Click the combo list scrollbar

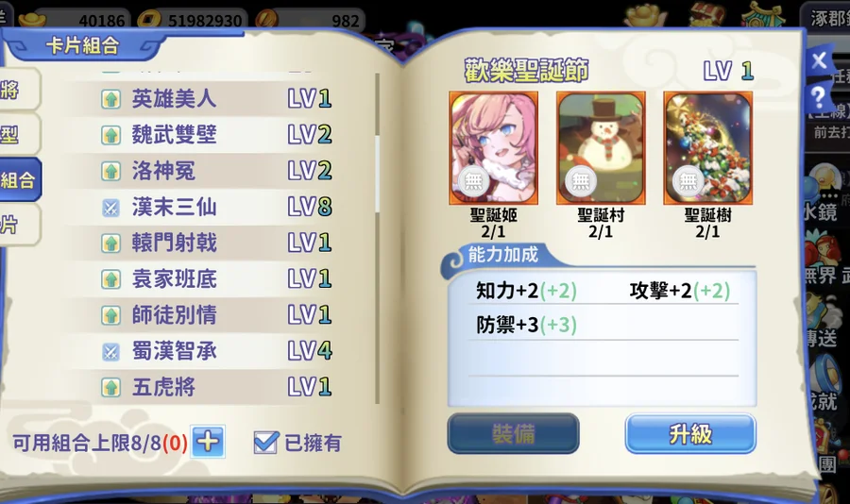[377, 239]
